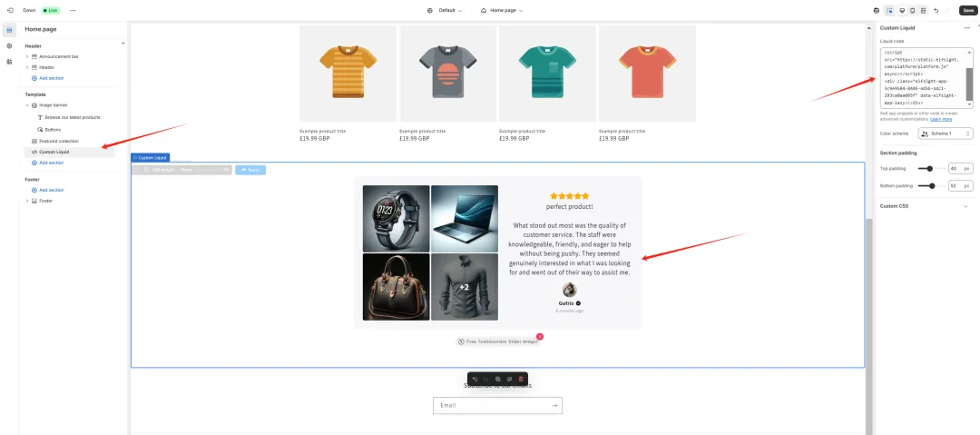The image size is (980, 435).
Task: Select Featured collection section in sidebar
Action: tap(58, 141)
